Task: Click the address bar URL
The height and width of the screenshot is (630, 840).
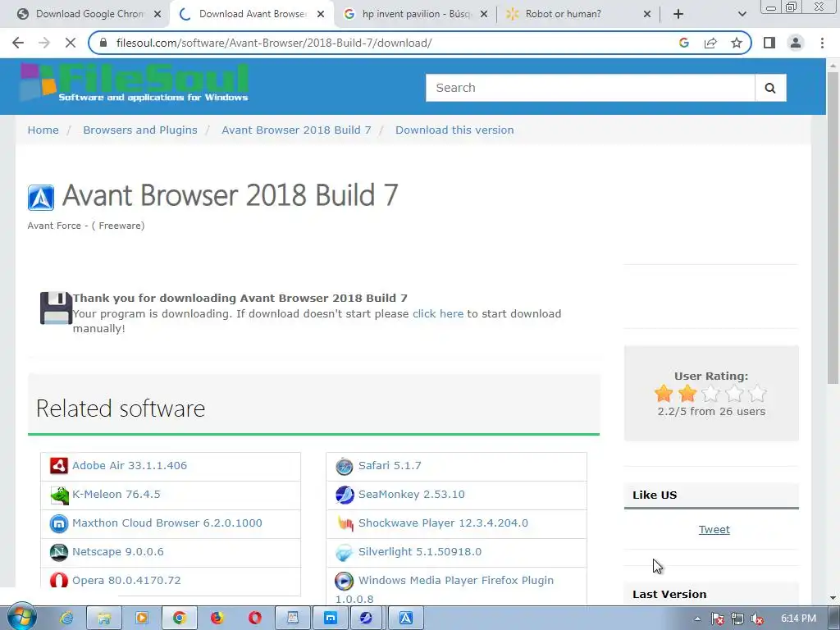Action: pyautogui.click(x=274, y=43)
